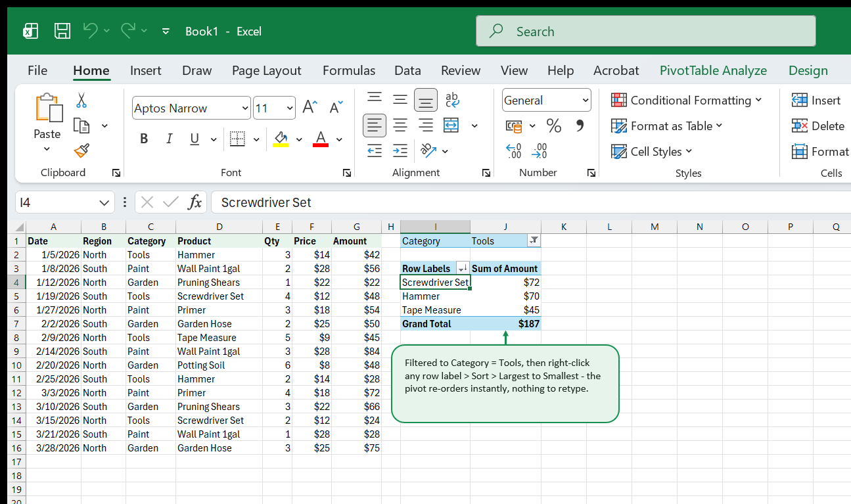Toggle Italic formatting
This screenshot has height=504, width=851.
[x=169, y=139]
